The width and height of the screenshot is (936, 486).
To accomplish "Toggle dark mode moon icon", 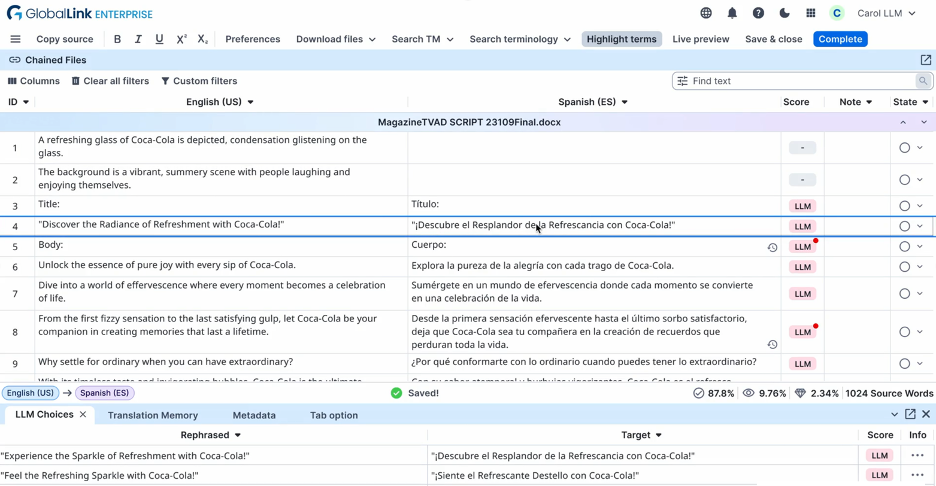I will [784, 13].
